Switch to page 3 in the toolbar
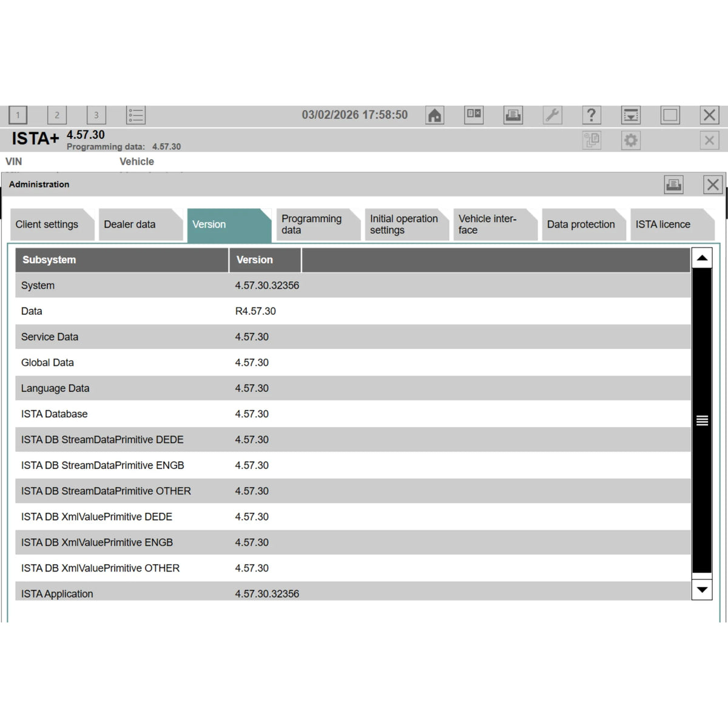The width and height of the screenshot is (728, 728). coord(96,115)
